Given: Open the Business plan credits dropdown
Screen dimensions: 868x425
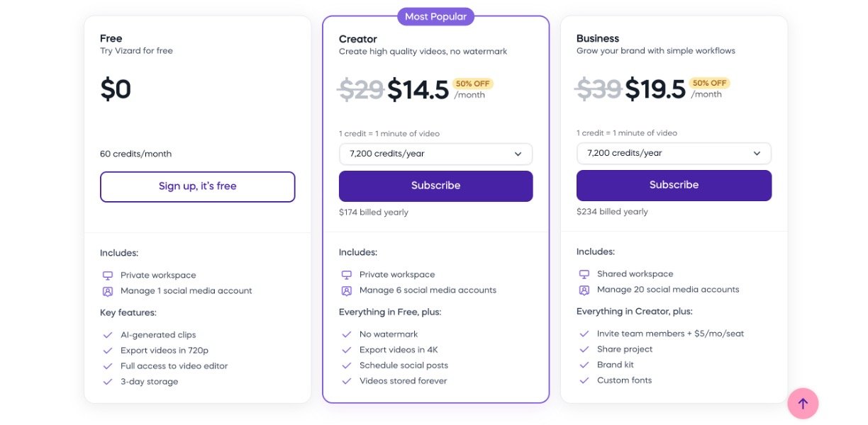Looking at the screenshot, I should click(x=674, y=153).
